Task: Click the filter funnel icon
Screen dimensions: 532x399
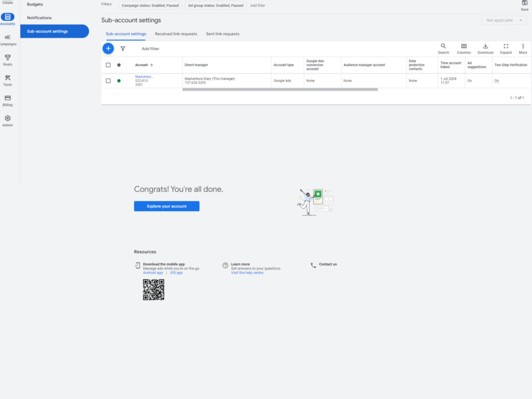Action: (123, 48)
